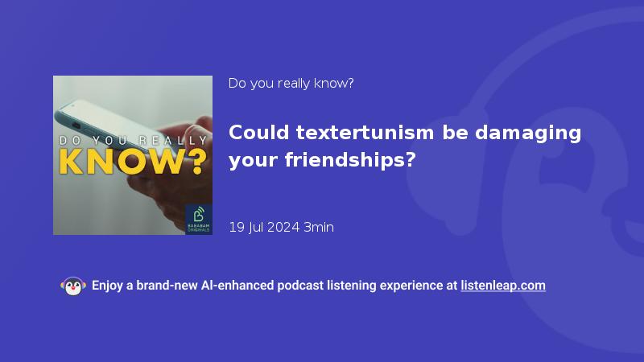The image size is (644, 362).
Task: Click "Enjoy a brand-new" promo text
Action: coord(145,286)
